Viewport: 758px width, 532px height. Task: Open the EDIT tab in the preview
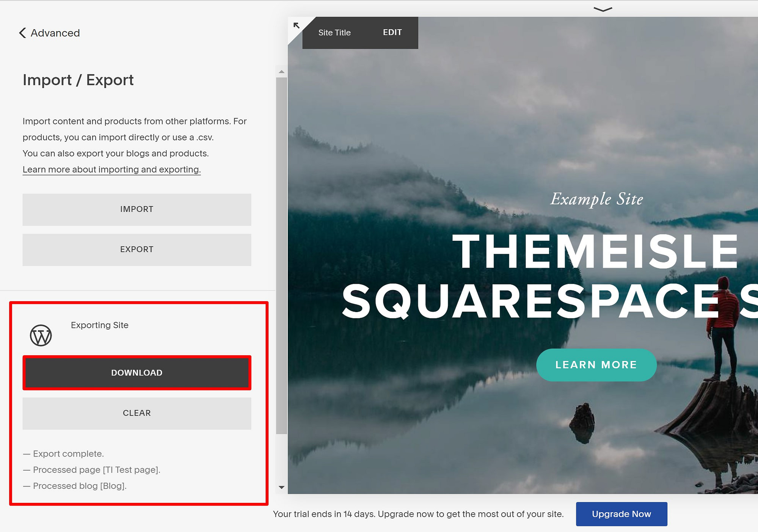(392, 33)
